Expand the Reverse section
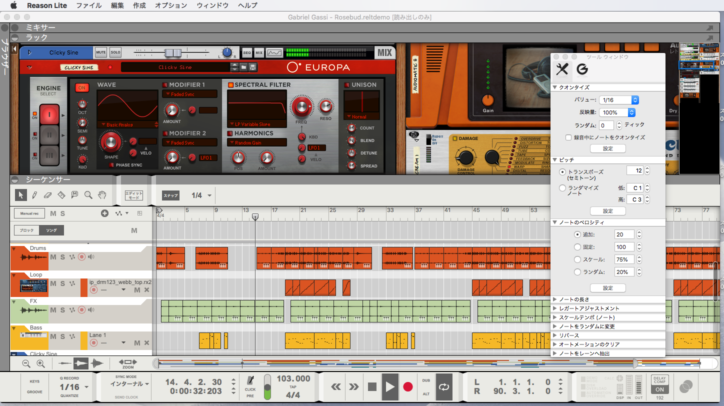The image size is (724, 406). 555,335
